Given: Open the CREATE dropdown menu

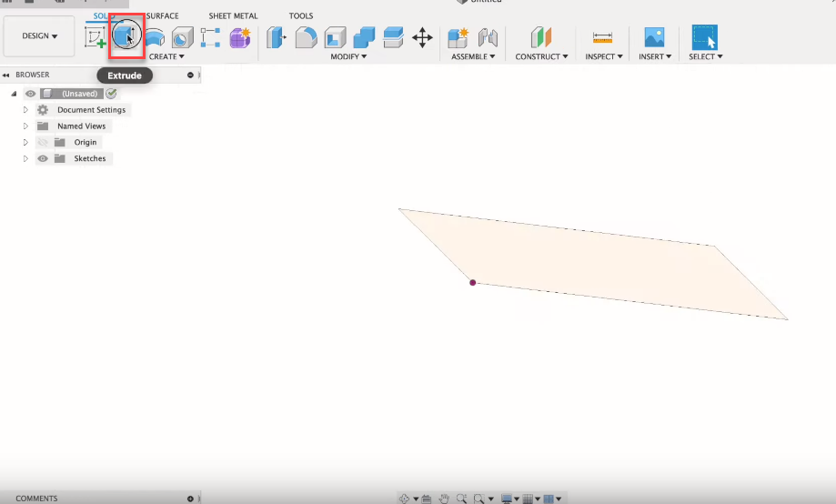Looking at the screenshot, I should coord(166,56).
